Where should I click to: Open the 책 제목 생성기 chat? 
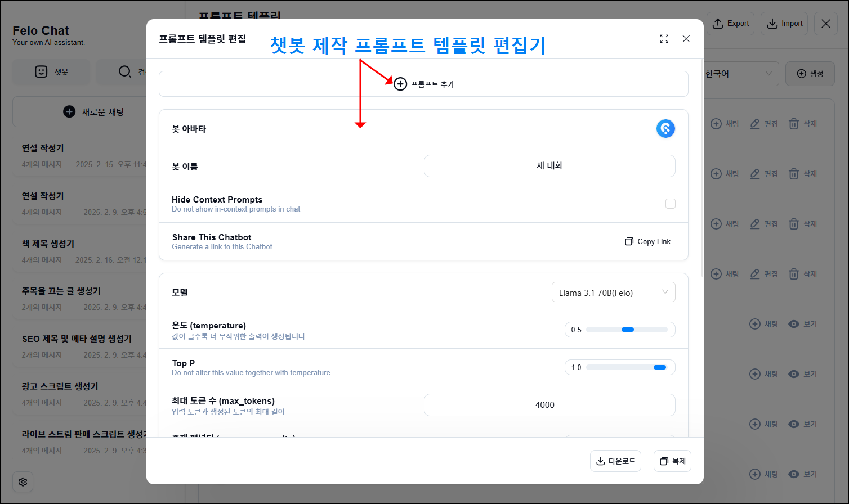pos(48,244)
